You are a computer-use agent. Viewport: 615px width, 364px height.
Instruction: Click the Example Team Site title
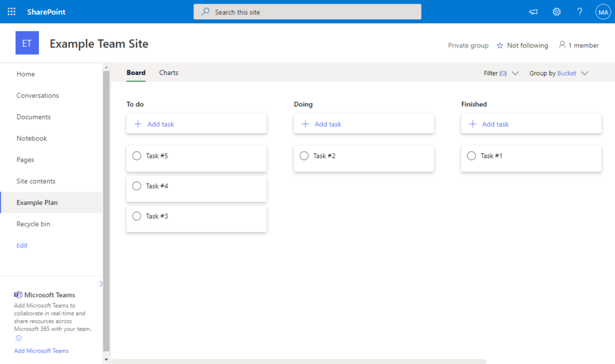pyautogui.click(x=99, y=43)
